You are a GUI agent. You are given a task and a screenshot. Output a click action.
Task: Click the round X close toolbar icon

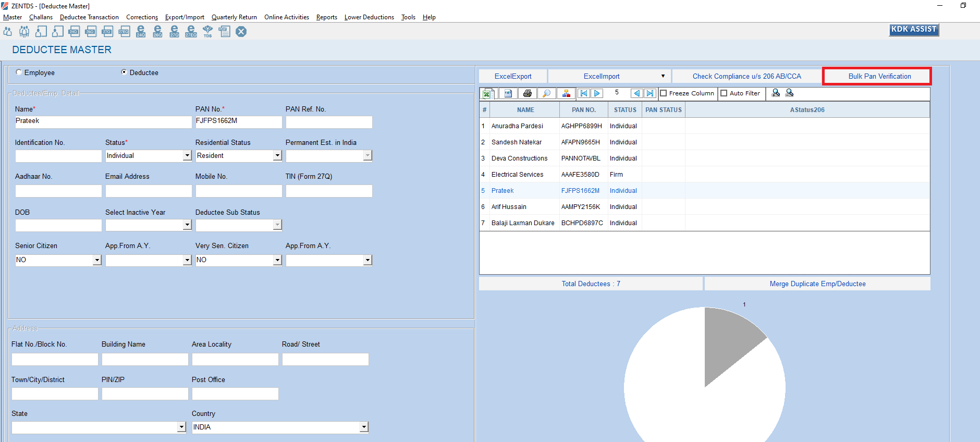click(241, 31)
